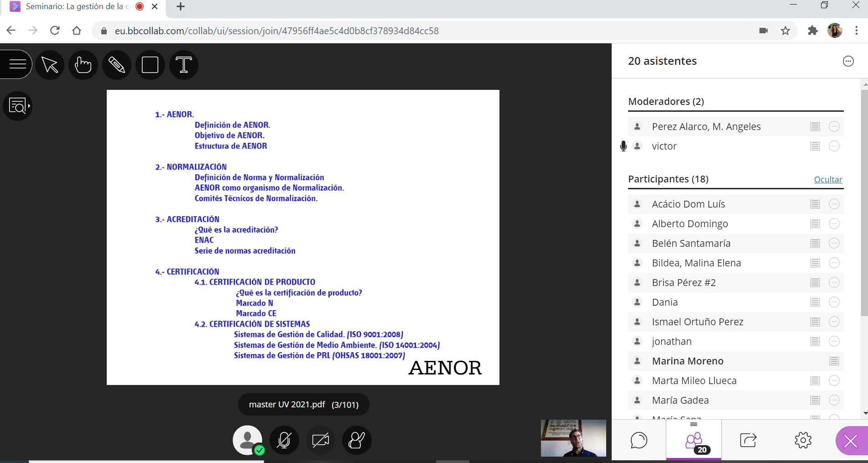Click the Ocultar link for participants
The width and height of the screenshot is (868, 463).
(x=828, y=179)
